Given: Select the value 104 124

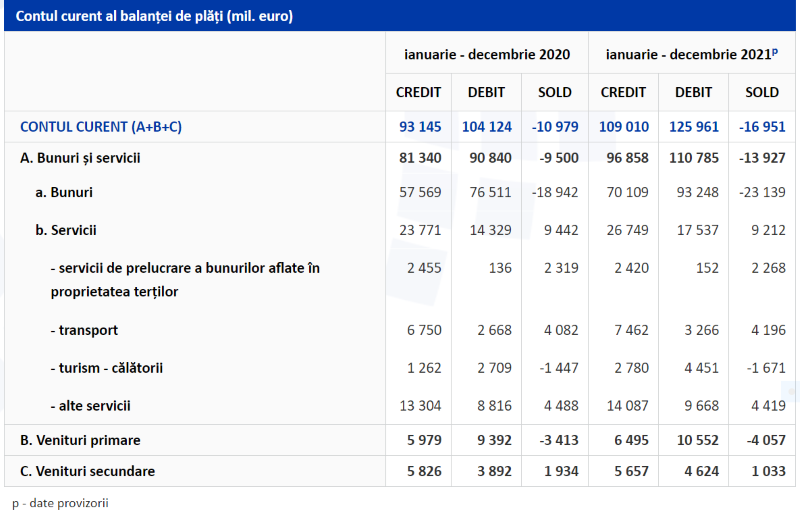Looking at the screenshot, I should [487, 127].
